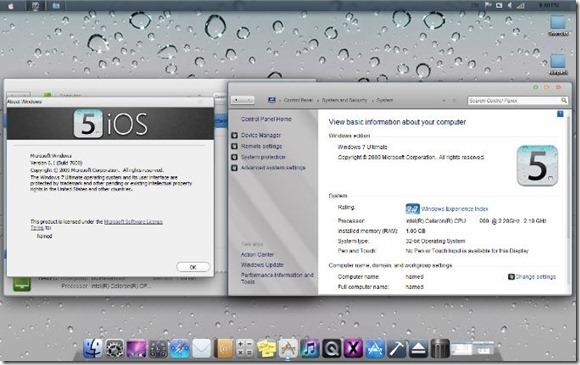Click shield icon beside Remote settings
580x365 pixels.
pos(234,146)
